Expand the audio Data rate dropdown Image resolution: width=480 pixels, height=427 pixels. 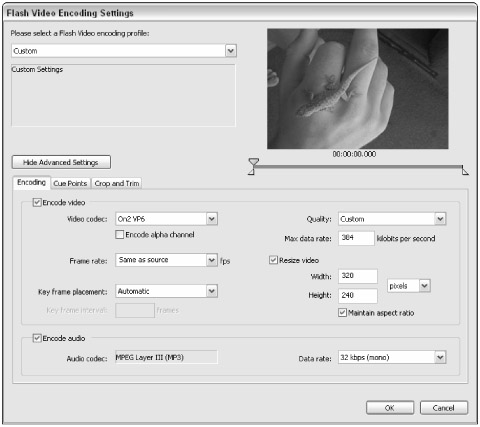(x=440, y=357)
